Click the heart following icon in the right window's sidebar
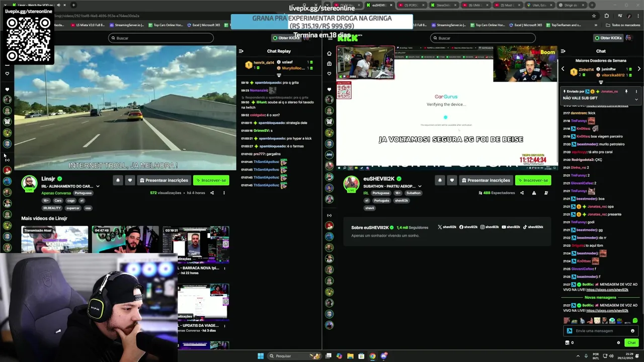644x362 pixels. coord(329,74)
